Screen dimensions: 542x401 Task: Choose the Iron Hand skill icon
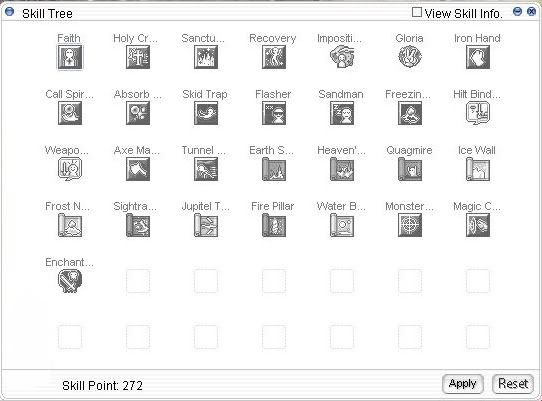pos(478,57)
